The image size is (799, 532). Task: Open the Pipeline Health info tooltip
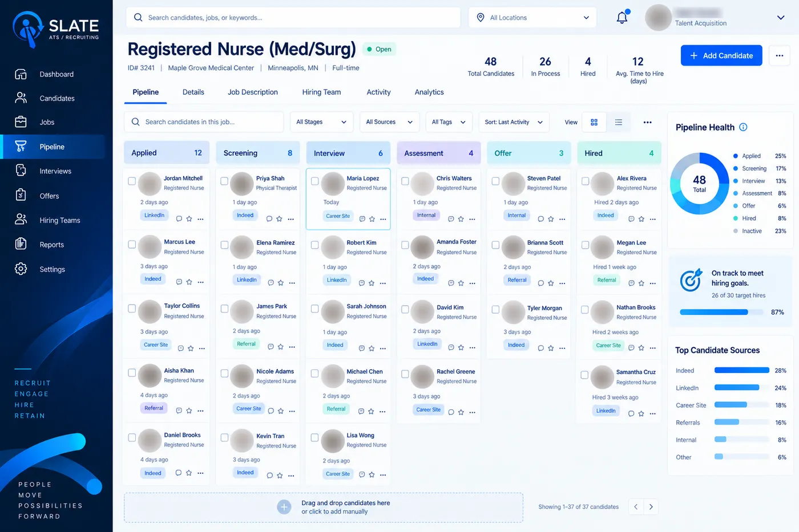coord(743,127)
